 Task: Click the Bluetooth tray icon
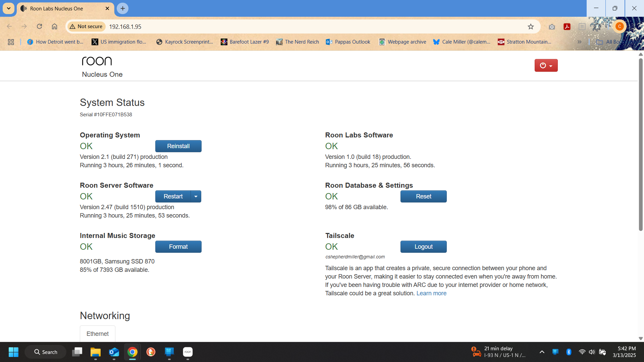pyautogui.click(x=569, y=352)
